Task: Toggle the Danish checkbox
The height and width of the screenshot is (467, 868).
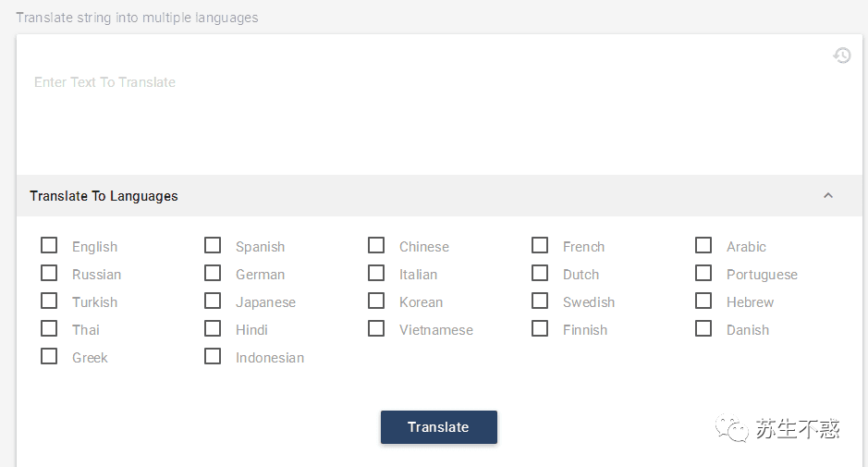Action: coord(703,328)
